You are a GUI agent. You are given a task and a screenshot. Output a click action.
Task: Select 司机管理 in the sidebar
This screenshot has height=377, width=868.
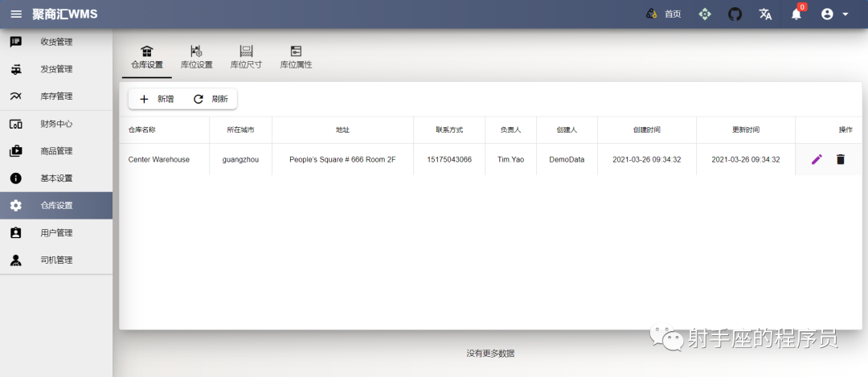tap(56, 260)
